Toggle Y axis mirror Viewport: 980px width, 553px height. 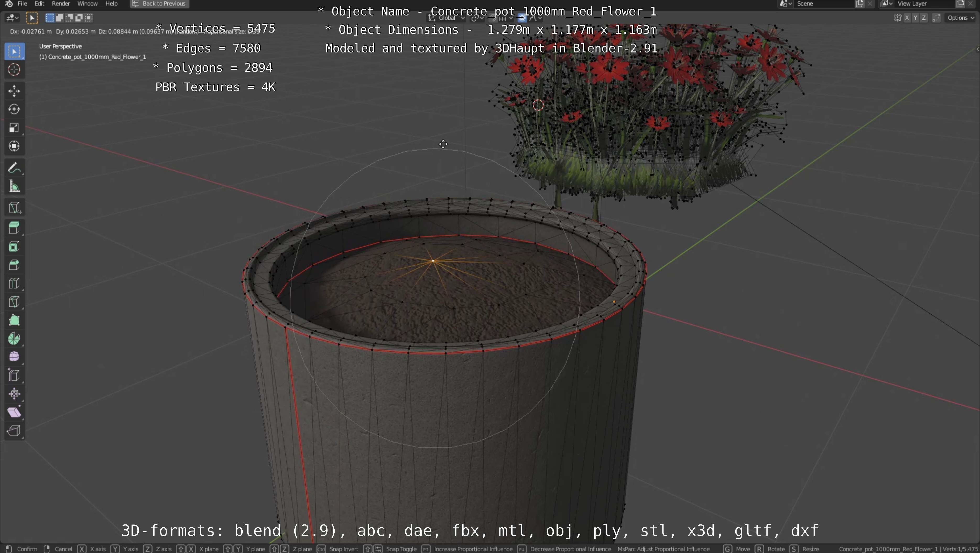coord(915,18)
